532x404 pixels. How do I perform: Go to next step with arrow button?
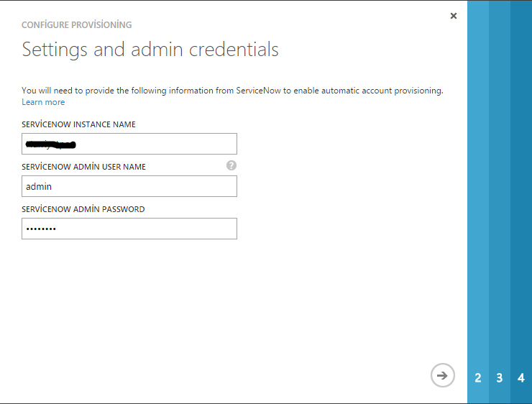442,375
